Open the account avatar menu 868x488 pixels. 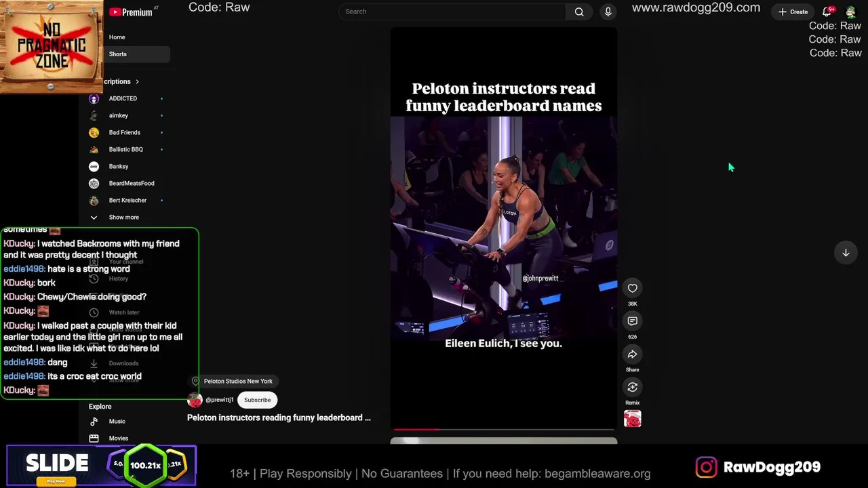point(850,12)
